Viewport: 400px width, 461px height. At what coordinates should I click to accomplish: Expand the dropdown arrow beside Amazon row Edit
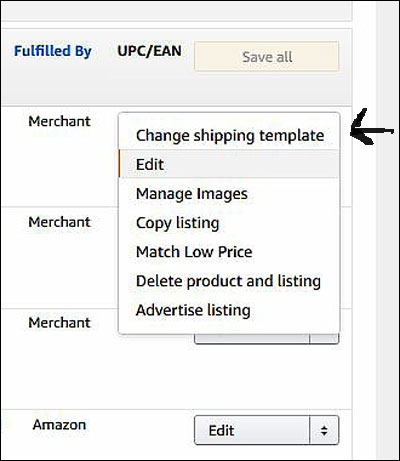tap(324, 430)
